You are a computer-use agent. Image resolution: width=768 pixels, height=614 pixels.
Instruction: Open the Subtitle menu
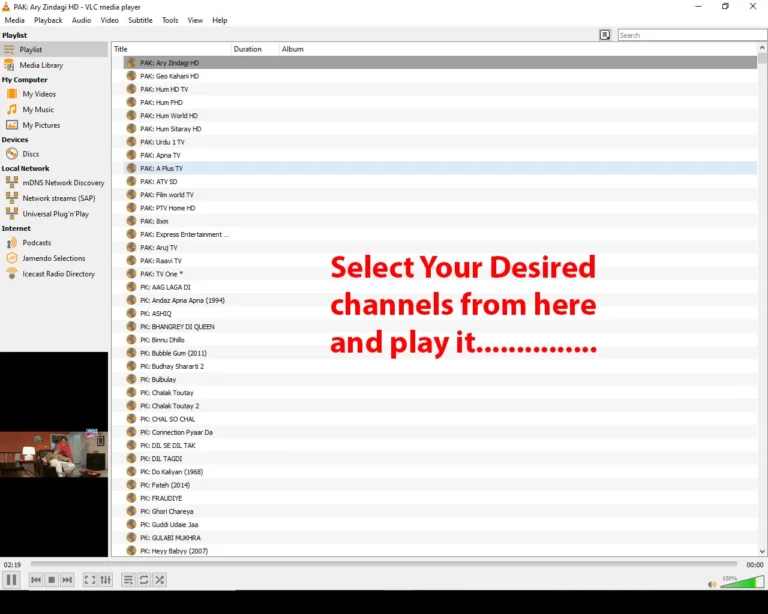pos(140,20)
